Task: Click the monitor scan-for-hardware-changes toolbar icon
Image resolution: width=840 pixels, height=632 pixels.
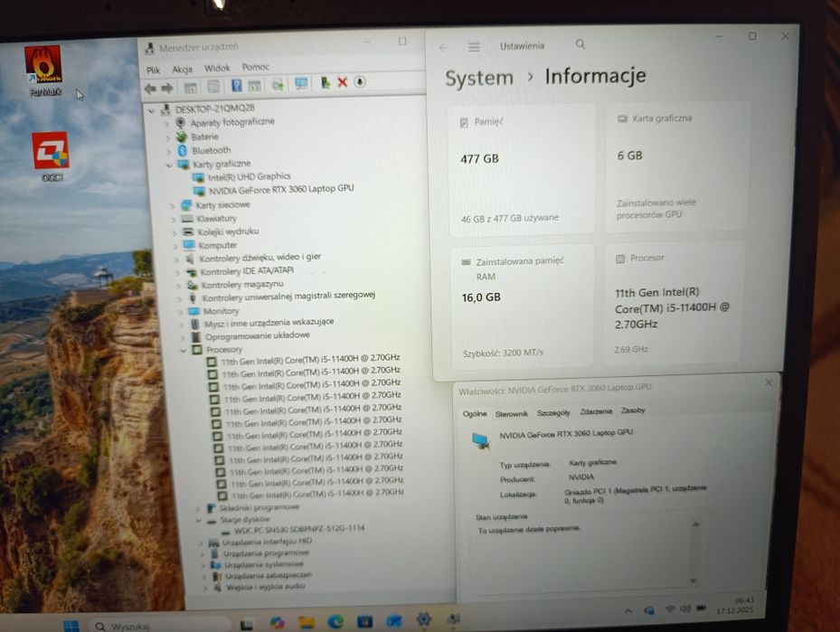Action: 301,83
